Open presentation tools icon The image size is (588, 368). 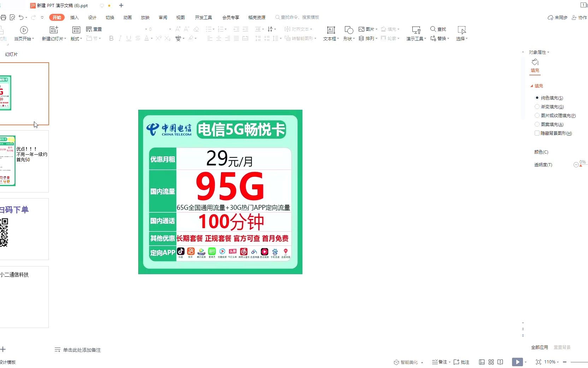pyautogui.click(x=416, y=30)
